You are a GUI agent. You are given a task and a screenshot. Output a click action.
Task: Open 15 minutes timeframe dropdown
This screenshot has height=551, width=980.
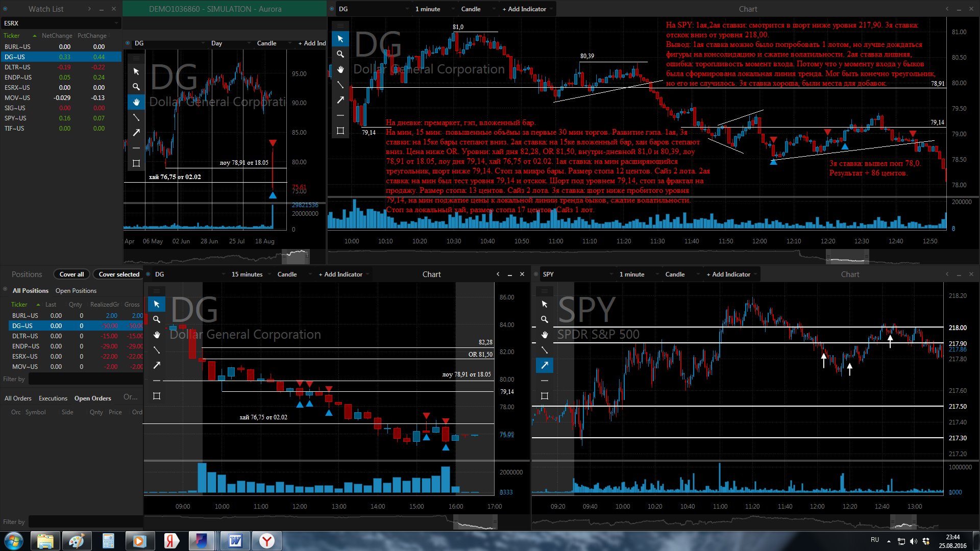click(x=251, y=274)
